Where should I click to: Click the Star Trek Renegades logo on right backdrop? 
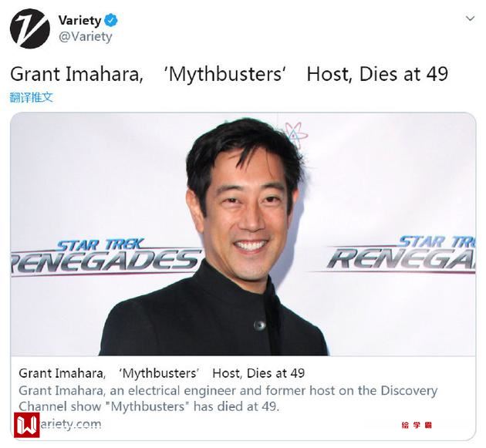[401, 255]
